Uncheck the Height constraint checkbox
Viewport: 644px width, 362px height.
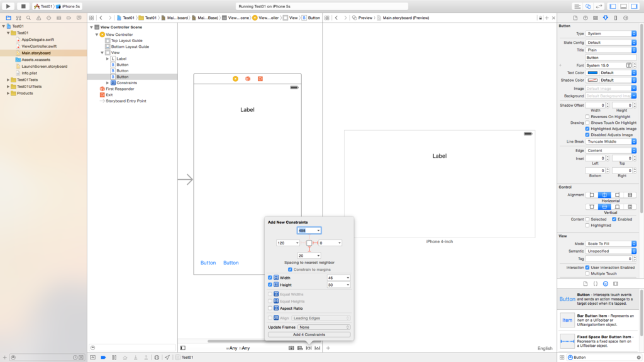pyautogui.click(x=270, y=285)
